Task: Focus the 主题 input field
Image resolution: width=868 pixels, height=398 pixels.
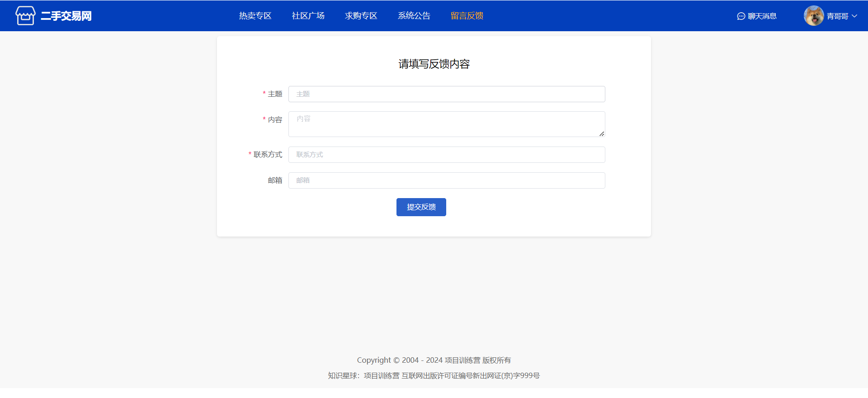Action: pyautogui.click(x=447, y=94)
